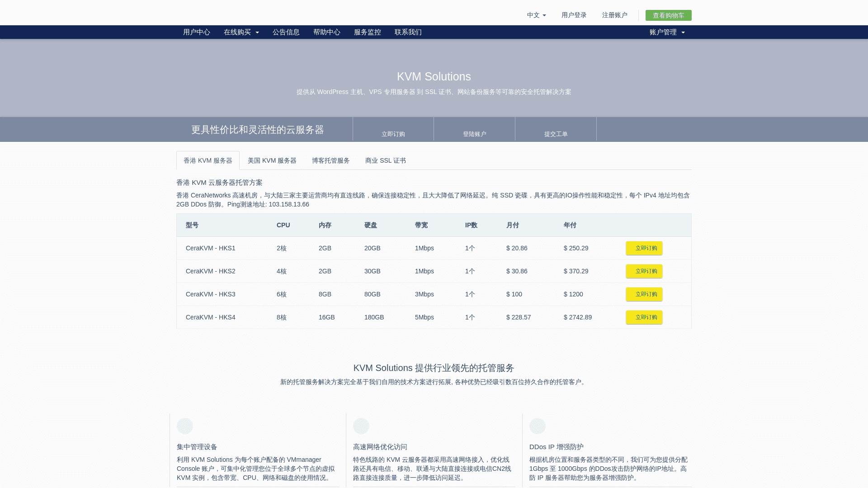Screen dimensions: 868x488
Task: Click the 型号 column header
Action: pos(192,225)
